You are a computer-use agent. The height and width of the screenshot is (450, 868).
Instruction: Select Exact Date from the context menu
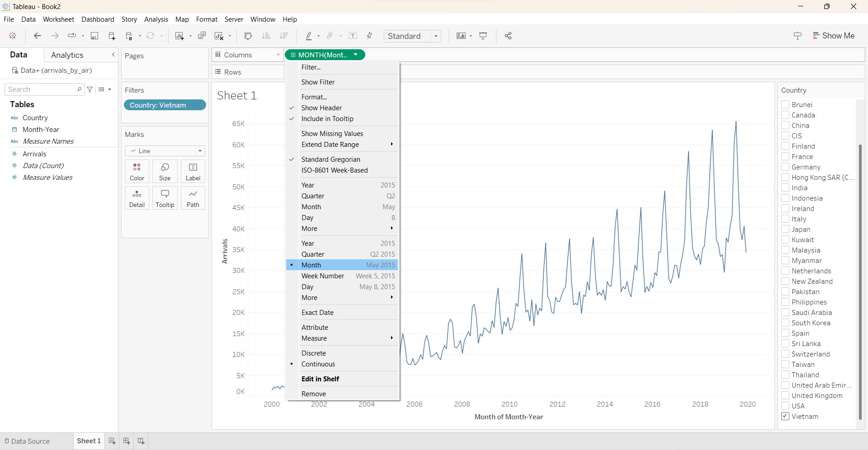click(317, 313)
